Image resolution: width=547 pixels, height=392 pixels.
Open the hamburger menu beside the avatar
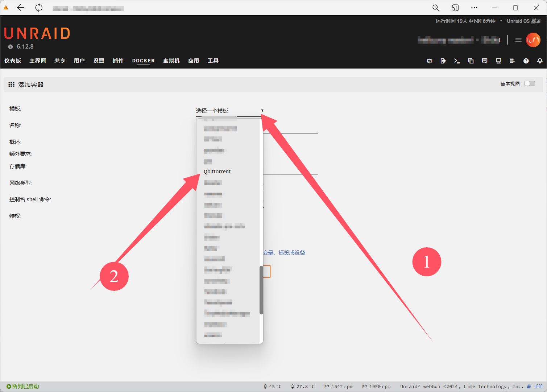[518, 40]
